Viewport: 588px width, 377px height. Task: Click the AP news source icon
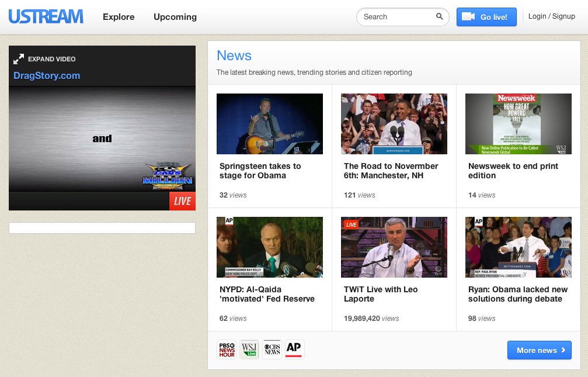[x=294, y=349]
